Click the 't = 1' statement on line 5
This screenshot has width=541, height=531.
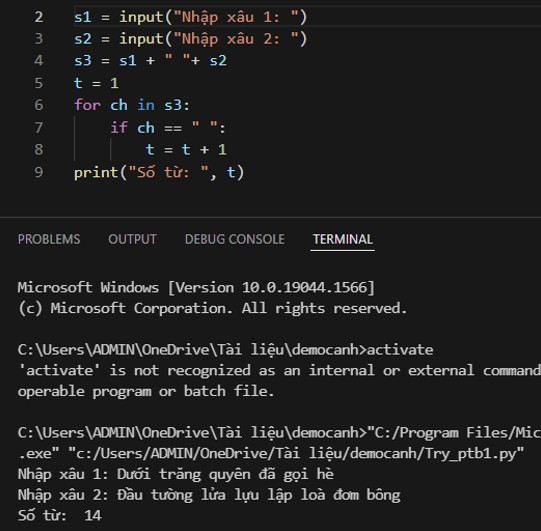coord(97,83)
